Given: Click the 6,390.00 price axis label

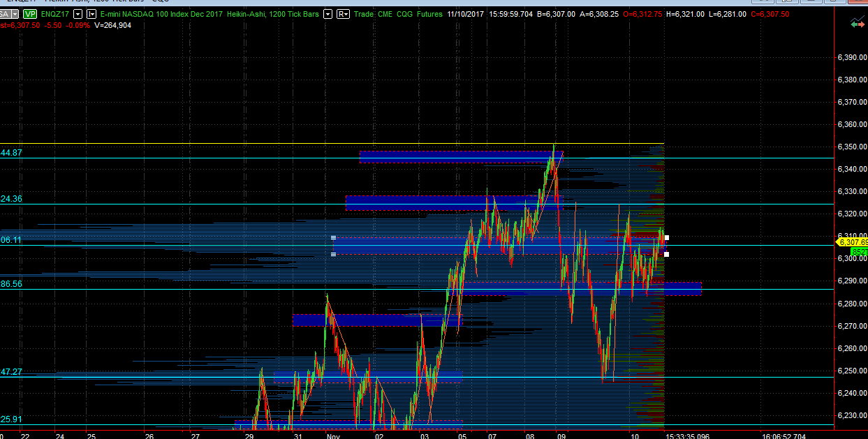Looking at the screenshot, I should pos(851,57).
